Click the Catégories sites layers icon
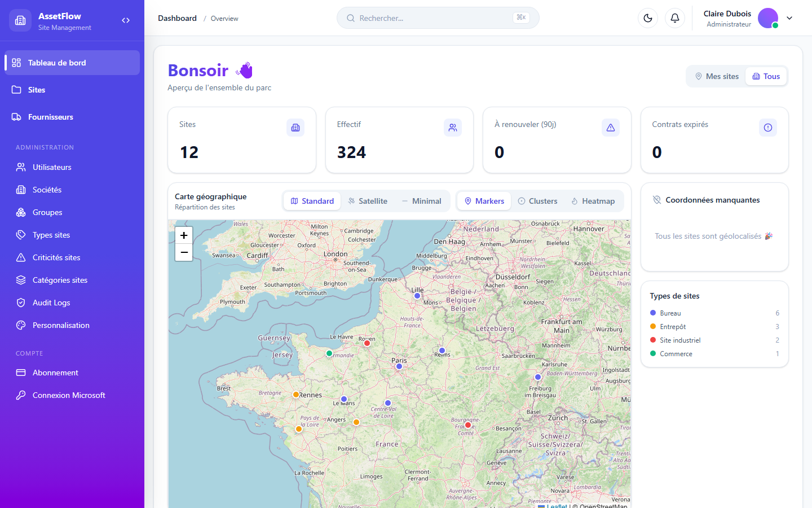The image size is (812, 508). (x=21, y=280)
